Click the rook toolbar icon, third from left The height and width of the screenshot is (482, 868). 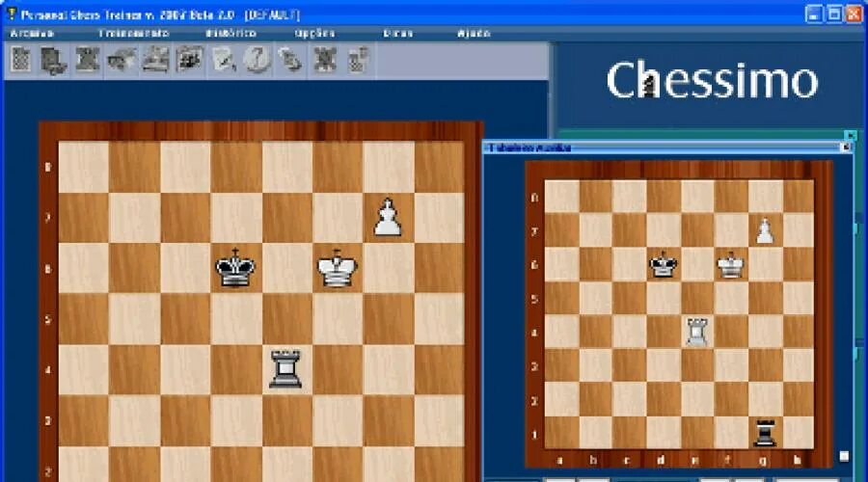pyautogui.click(x=88, y=60)
